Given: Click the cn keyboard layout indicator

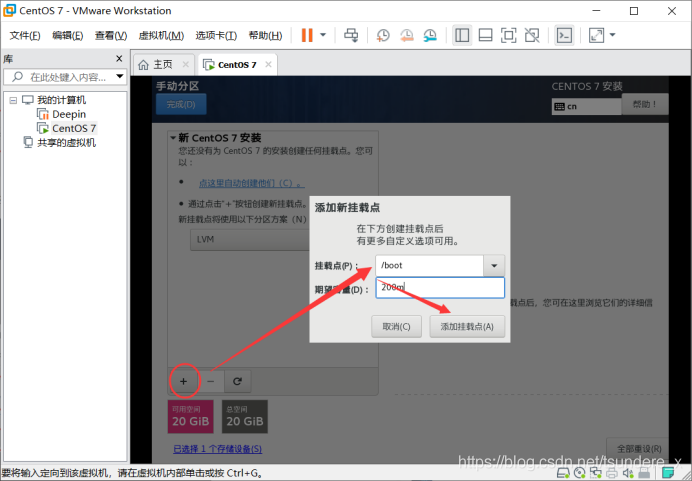Looking at the screenshot, I should (587, 106).
